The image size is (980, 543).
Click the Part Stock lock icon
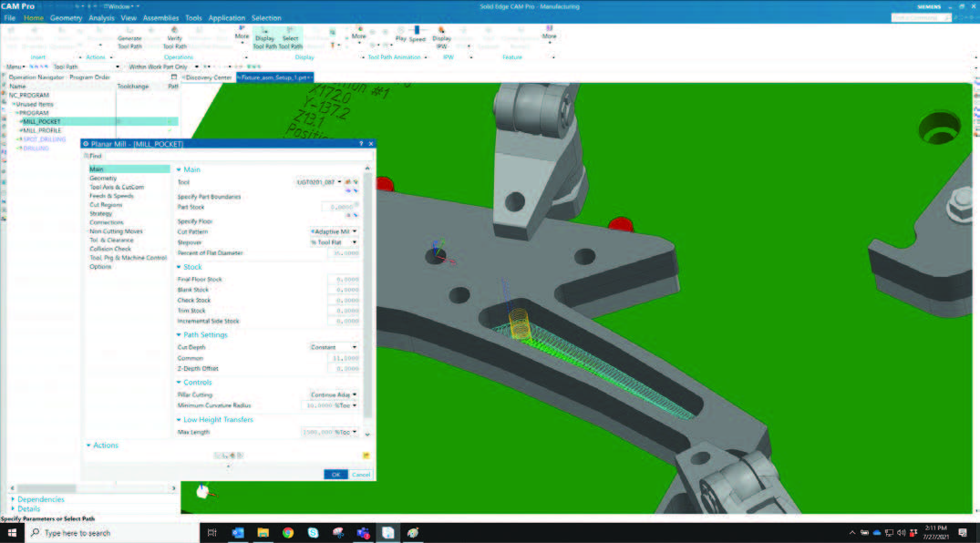pyautogui.click(x=356, y=204)
